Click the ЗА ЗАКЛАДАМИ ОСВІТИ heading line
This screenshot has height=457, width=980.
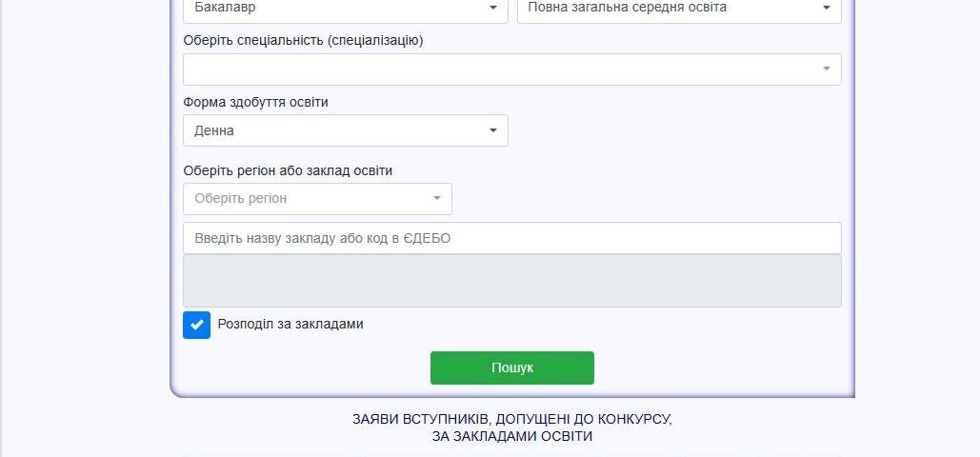pyautogui.click(x=511, y=436)
